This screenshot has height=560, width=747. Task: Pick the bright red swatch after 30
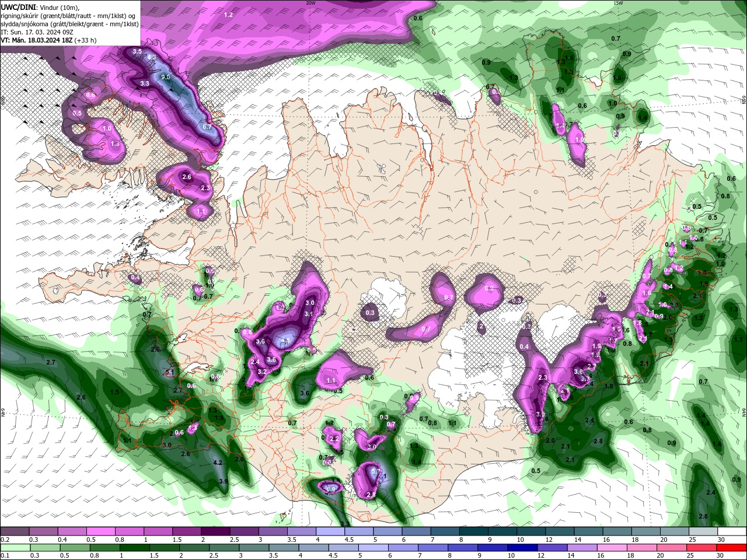[732, 548]
